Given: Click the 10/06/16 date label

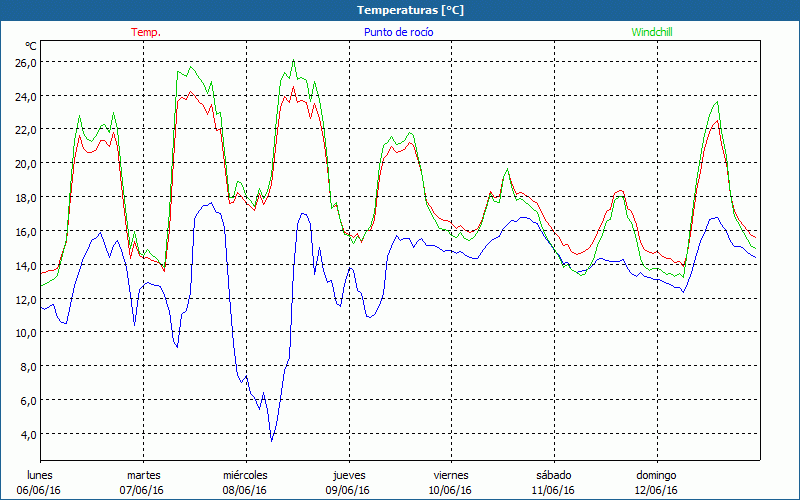Looking at the screenshot, I should (451, 490).
